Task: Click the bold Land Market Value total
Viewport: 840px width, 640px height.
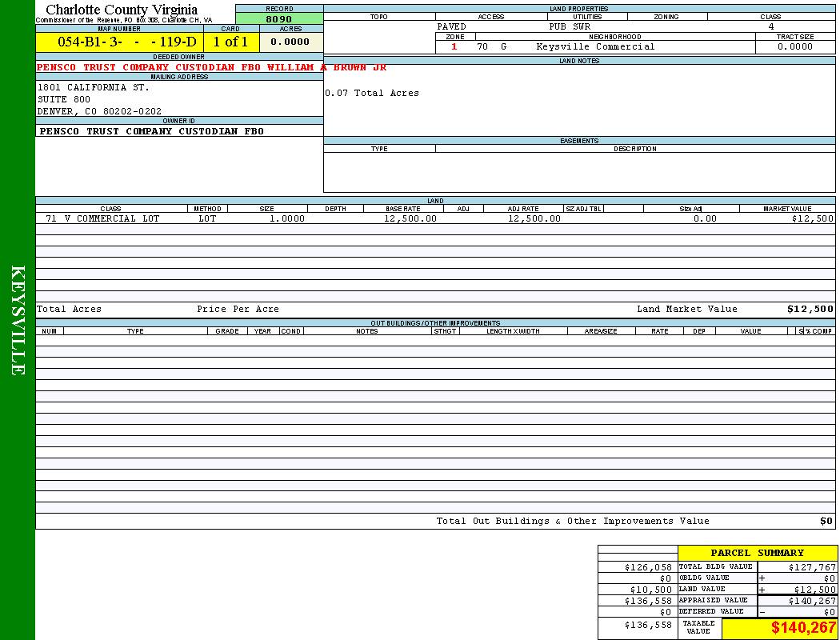Action: coord(810,309)
